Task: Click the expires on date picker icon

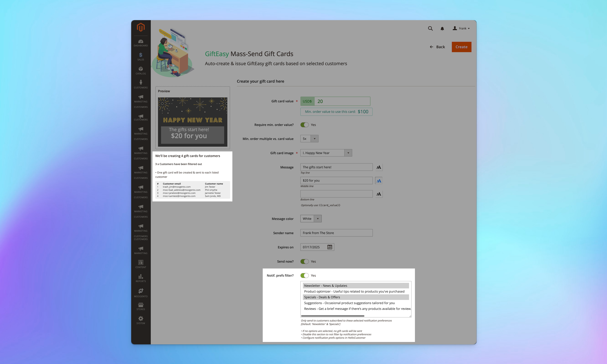Action: click(x=330, y=247)
